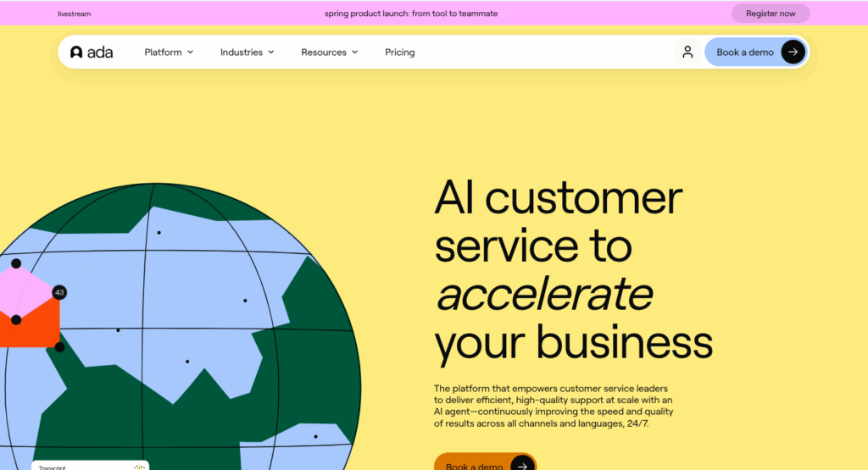This screenshot has height=470, width=868.
Task: Open the user account icon
Action: coord(687,52)
